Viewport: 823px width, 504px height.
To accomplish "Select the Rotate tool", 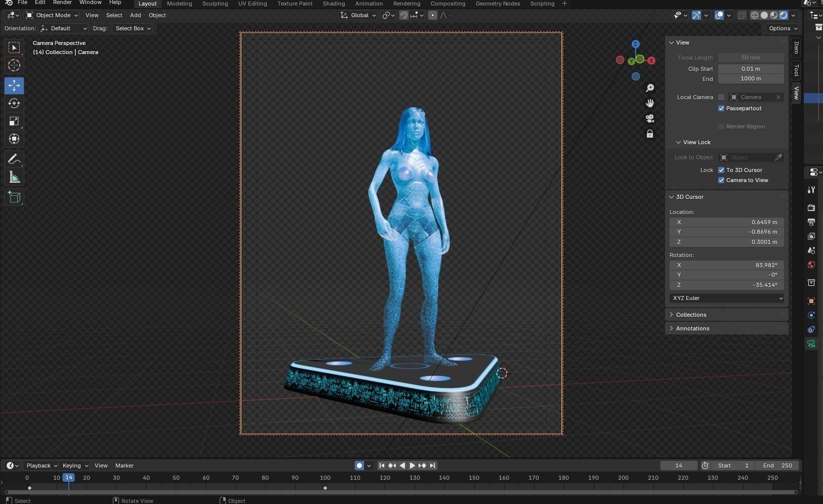I will tap(14, 103).
